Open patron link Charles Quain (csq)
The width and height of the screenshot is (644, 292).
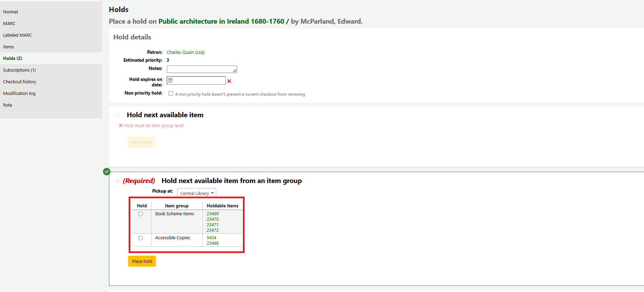186,52
